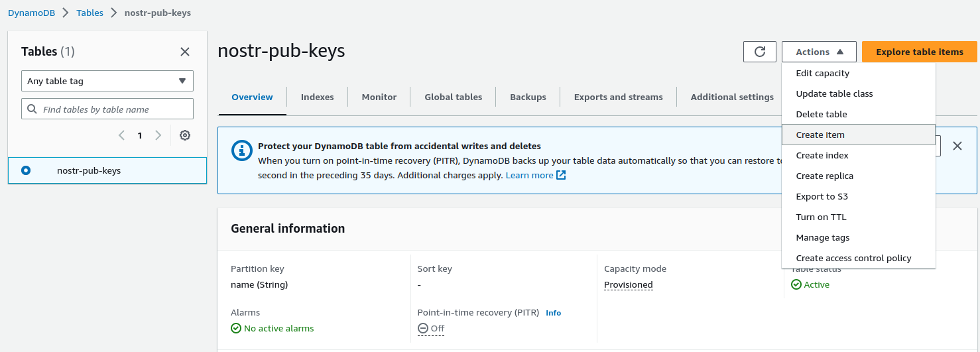Click the PITR Info link
Viewport: 980px width, 352px height.
pyautogui.click(x=553, y=313)
